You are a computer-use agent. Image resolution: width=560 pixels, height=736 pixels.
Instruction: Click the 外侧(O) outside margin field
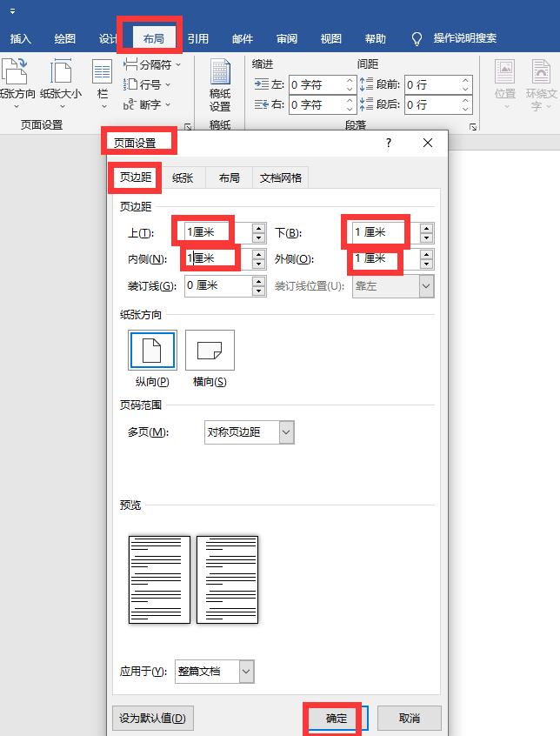pos(385,258)
